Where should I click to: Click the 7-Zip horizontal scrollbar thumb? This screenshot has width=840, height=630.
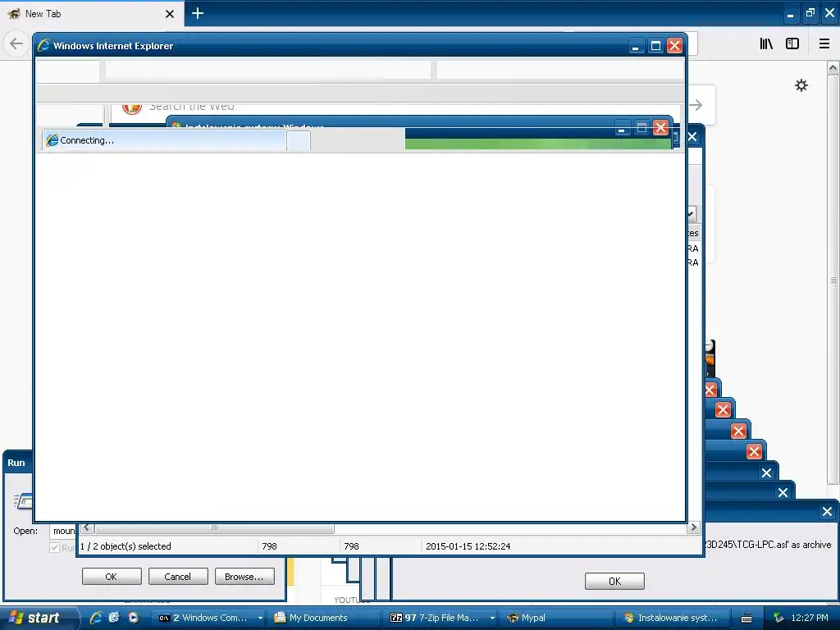[214, 527]
